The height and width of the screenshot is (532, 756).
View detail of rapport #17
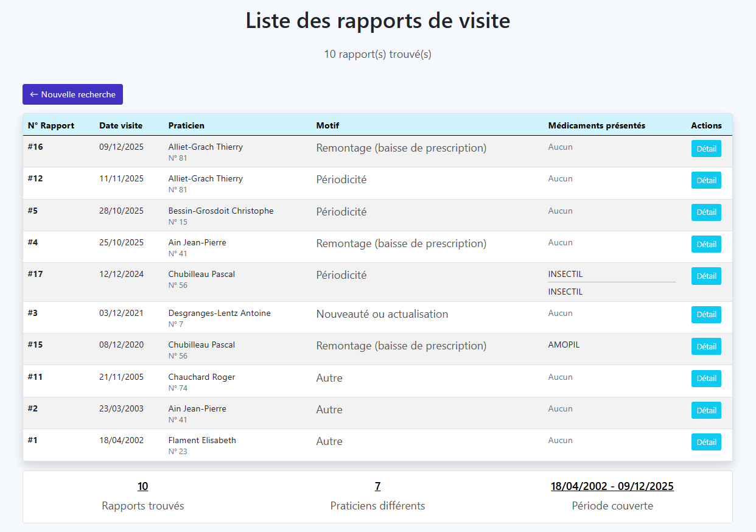706,276
